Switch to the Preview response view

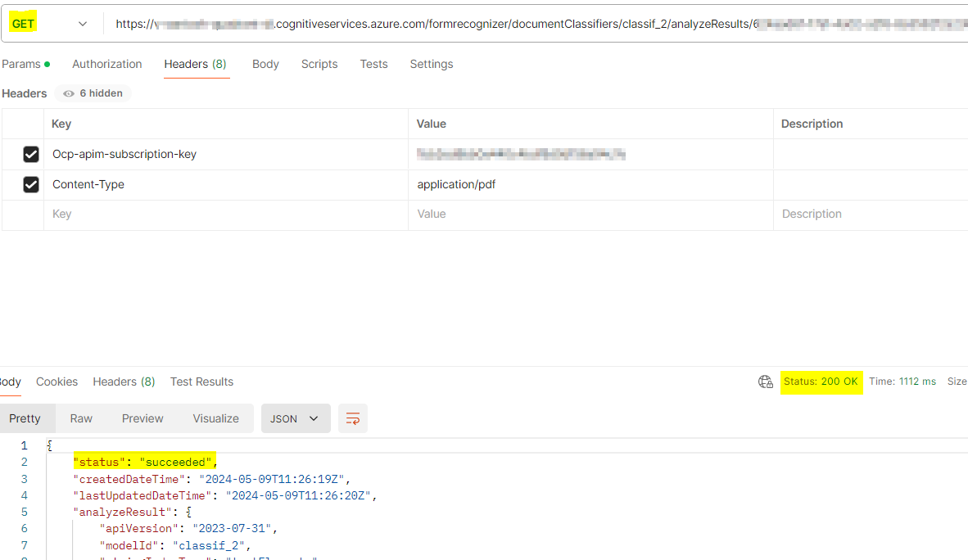coord(142,418)
